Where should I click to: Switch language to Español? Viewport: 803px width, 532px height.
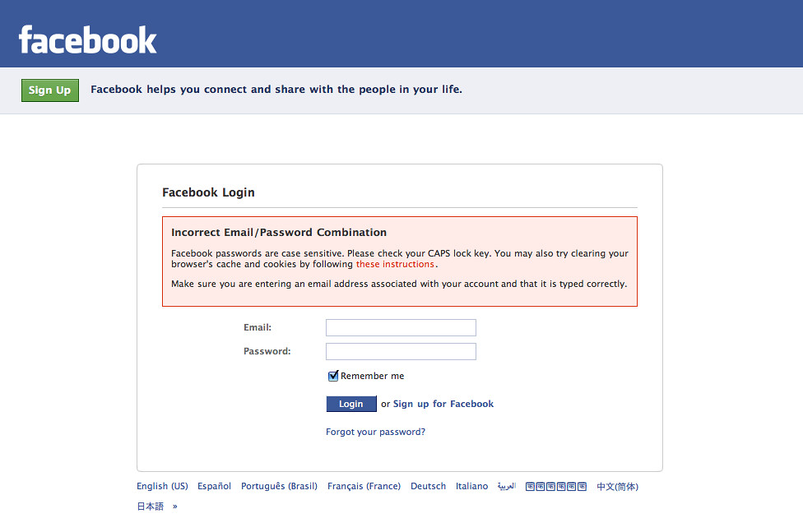[x=214, y=486]
